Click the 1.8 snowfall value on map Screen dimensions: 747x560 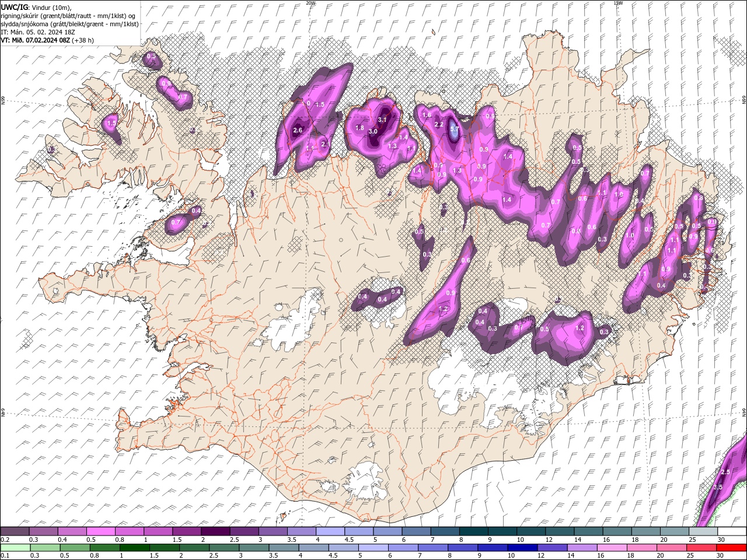click(359, 128)
